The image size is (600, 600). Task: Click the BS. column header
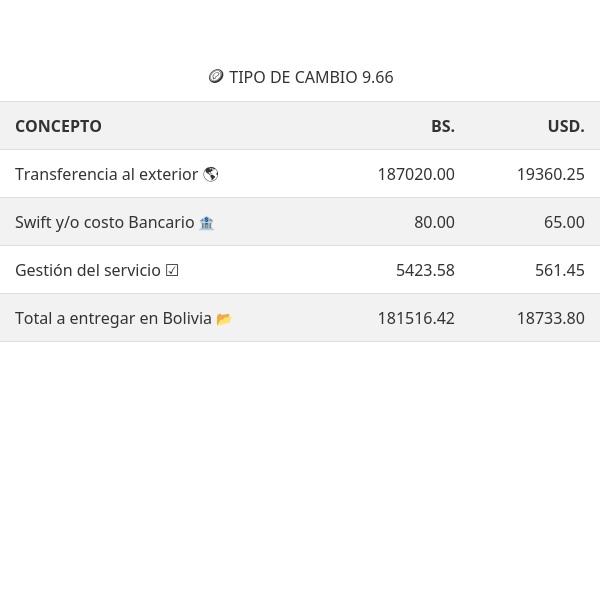(442, 126)
